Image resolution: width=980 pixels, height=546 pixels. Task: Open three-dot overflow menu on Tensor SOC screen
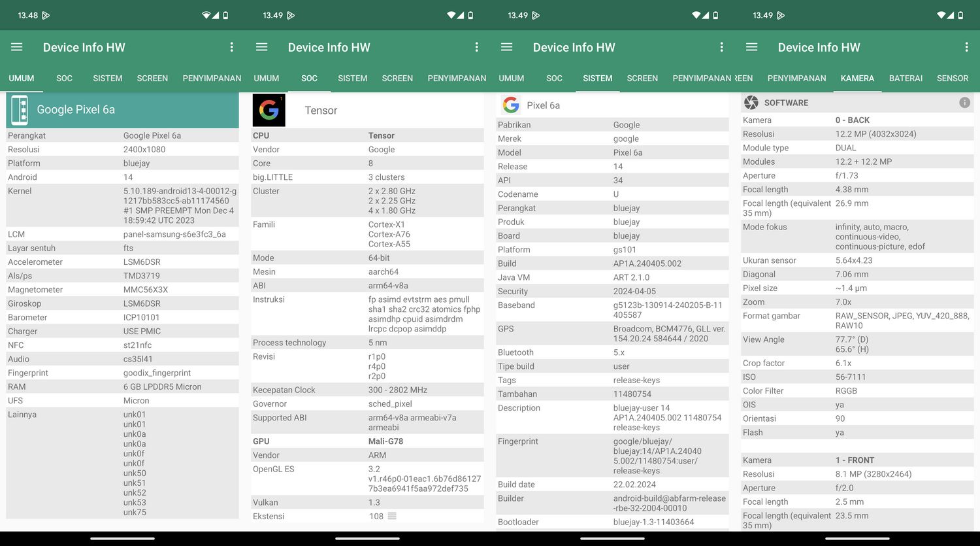[x=476, y=47]
